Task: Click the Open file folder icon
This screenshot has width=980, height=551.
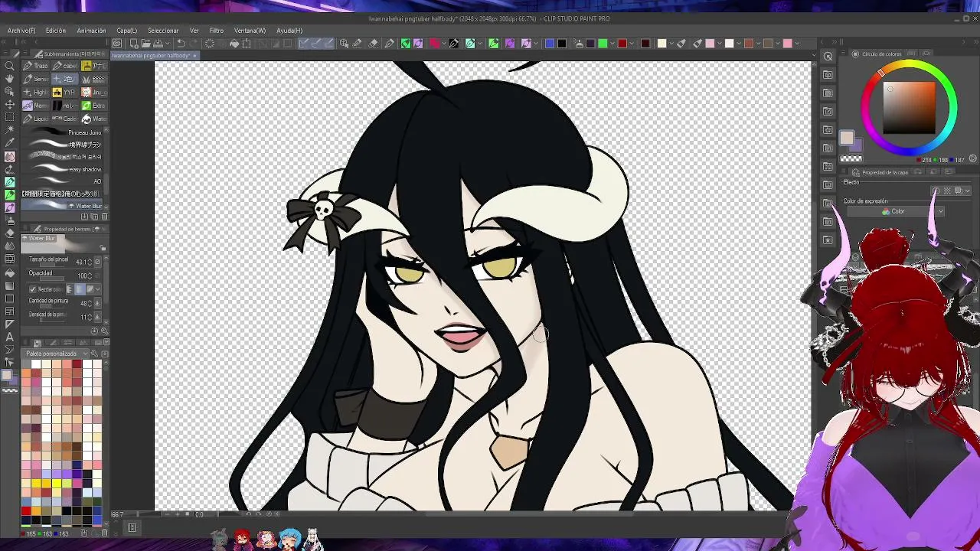Action: pos(145,44)
